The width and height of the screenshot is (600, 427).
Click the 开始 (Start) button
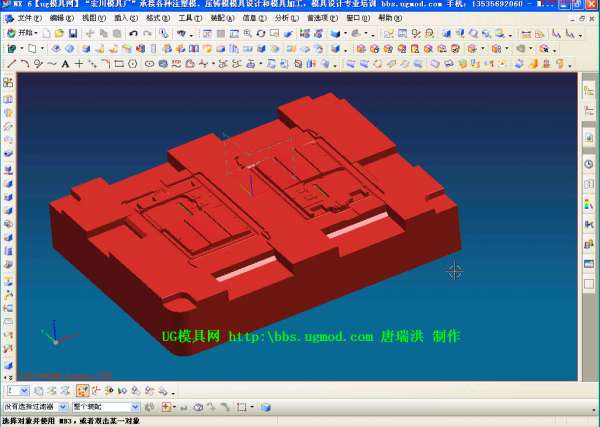click(x=21, y=33)
